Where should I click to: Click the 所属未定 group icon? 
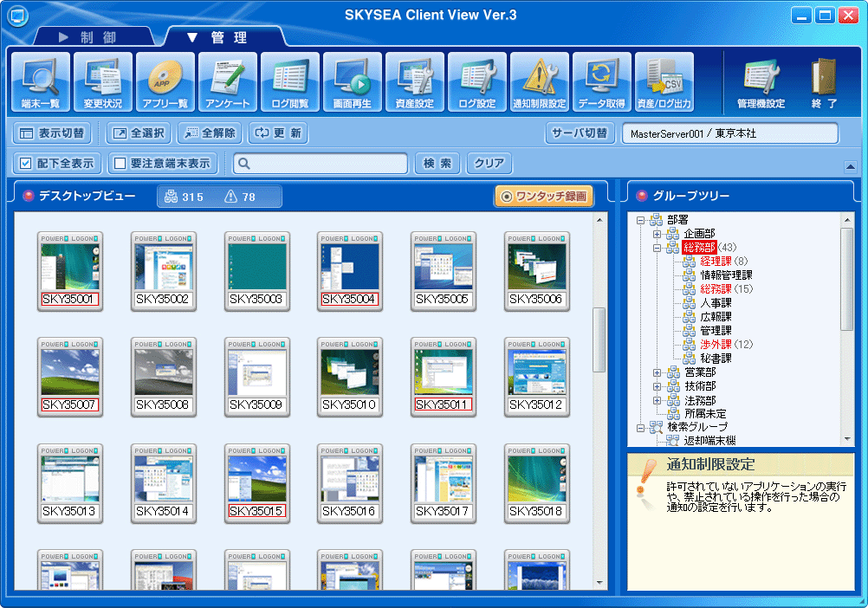(x=674, y=413)
